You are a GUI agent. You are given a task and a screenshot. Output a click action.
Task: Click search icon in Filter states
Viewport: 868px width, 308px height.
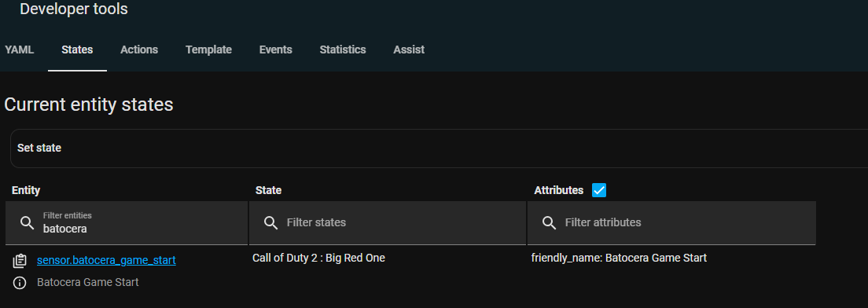[270, 222]
